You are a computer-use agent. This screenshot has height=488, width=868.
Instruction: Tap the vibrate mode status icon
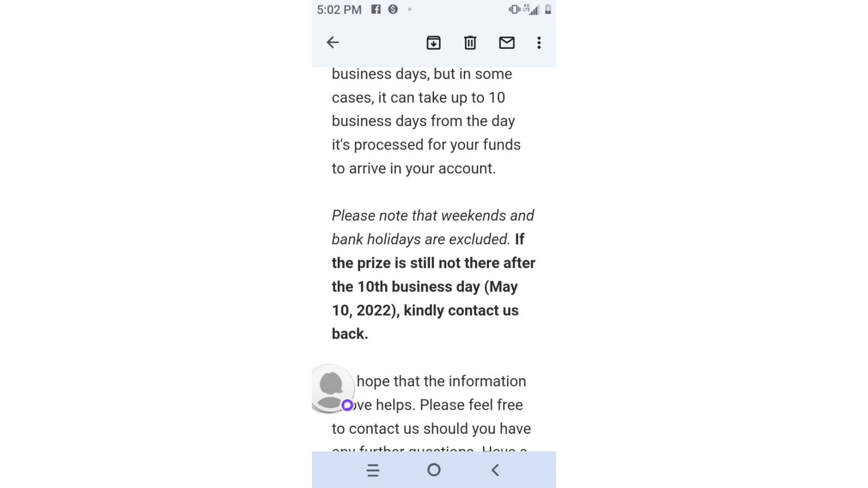tap(514, 9)
